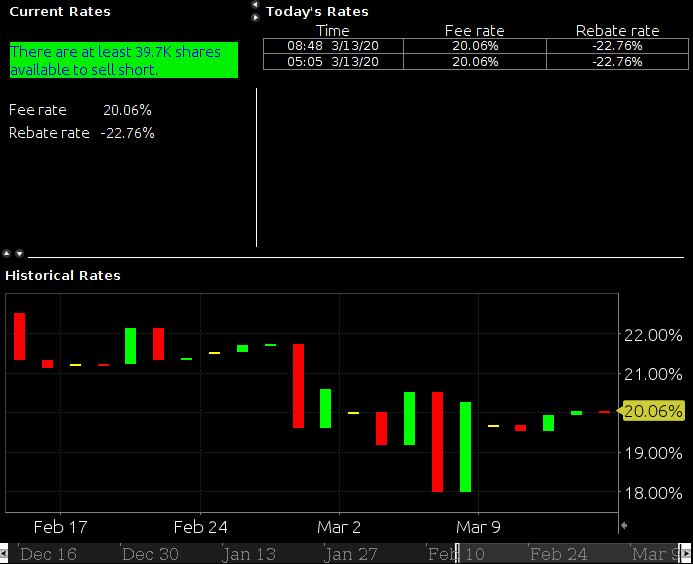Click the -22.76% value under Current Rates
Image resolution: width=693 pixels, height=564 pixels.
coord(127,133)
